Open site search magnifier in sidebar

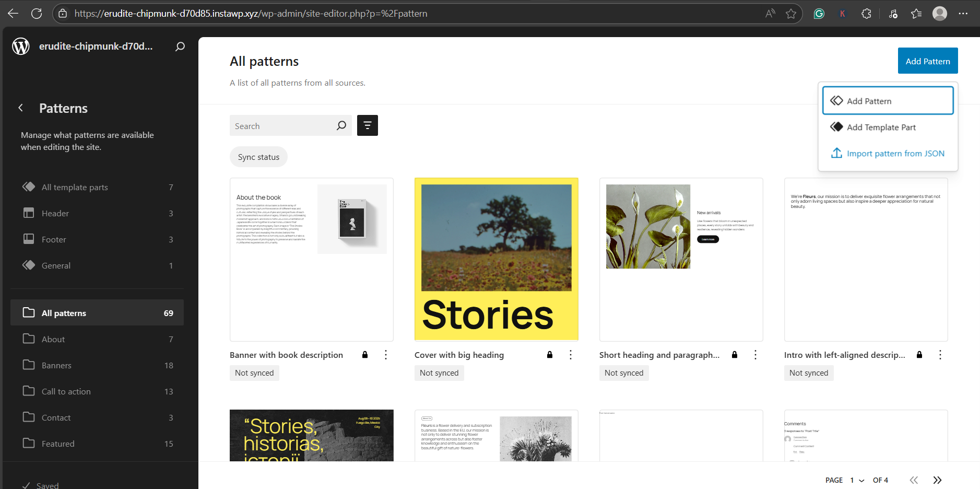tap(180, 46)
